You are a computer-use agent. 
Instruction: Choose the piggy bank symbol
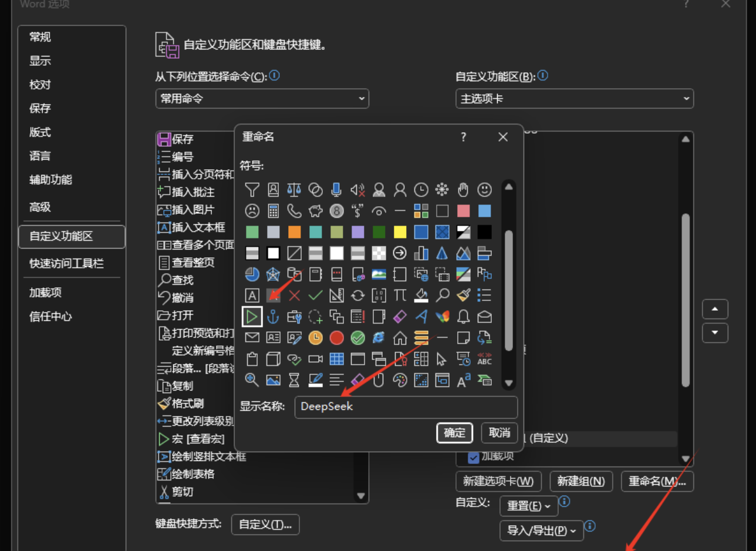tap(315, 210)
